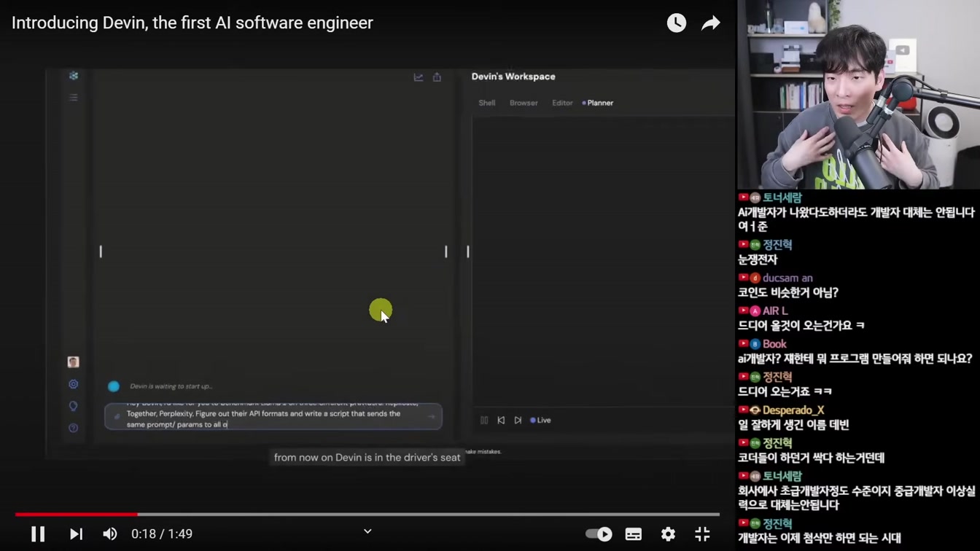Click the 'Devin's Workspace' heading
Image resolution: width=980 pixels, height=551 pixels.
(x=513, y=77)
